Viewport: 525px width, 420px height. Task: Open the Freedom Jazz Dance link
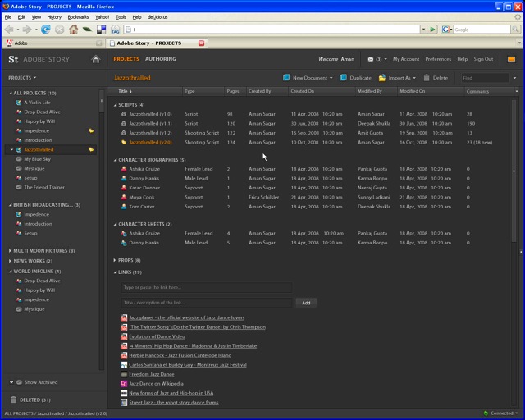[x=151, y=374]
